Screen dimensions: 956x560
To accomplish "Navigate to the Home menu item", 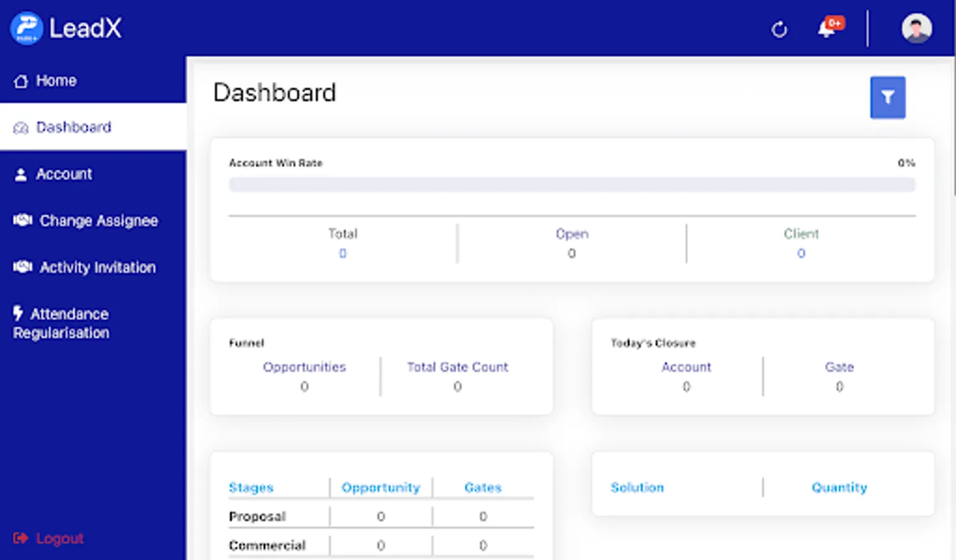I will pos(55,80).
